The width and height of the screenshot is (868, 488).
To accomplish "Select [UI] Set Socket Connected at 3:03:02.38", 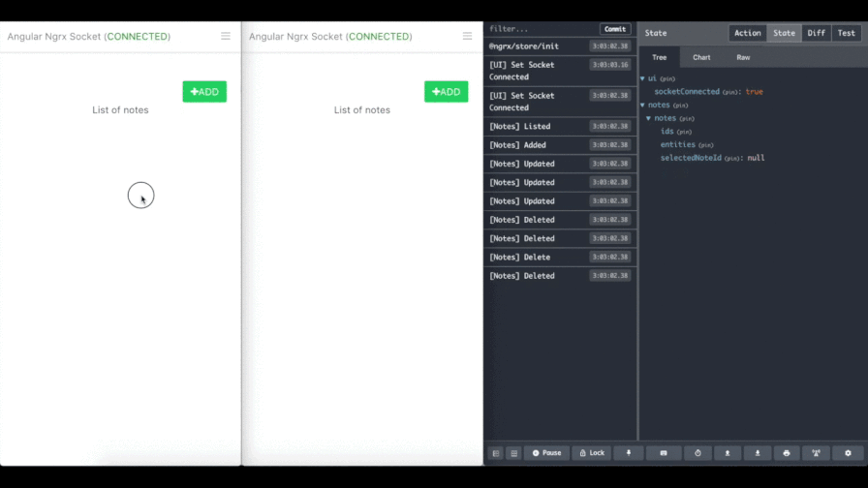I will (560, 102).
